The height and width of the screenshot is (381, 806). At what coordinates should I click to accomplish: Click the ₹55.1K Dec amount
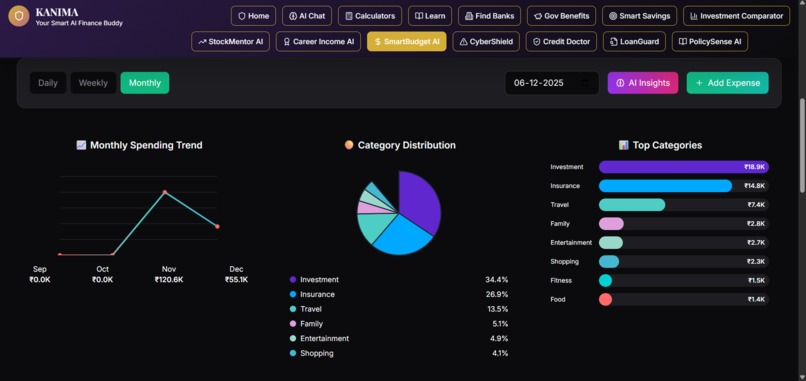[236, 280]
